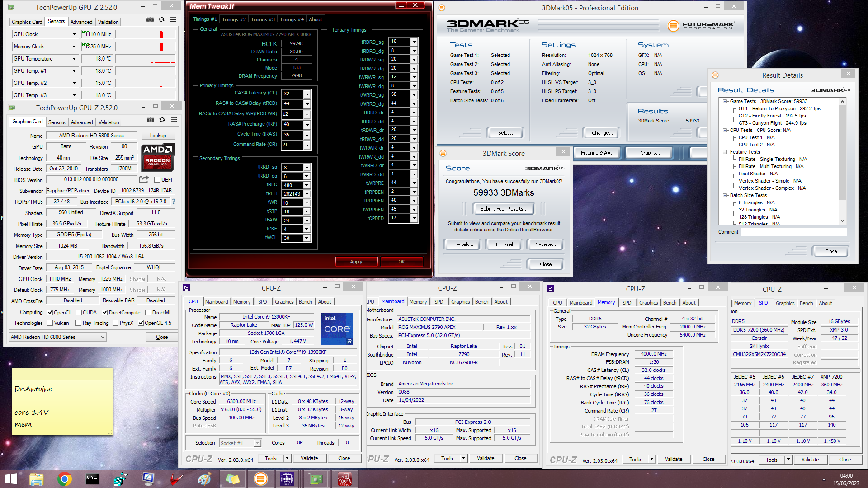The height and width of the screenshot is (488, 868).
Task: Open File Explorer from the taskbar
Action: coord(36,479)
